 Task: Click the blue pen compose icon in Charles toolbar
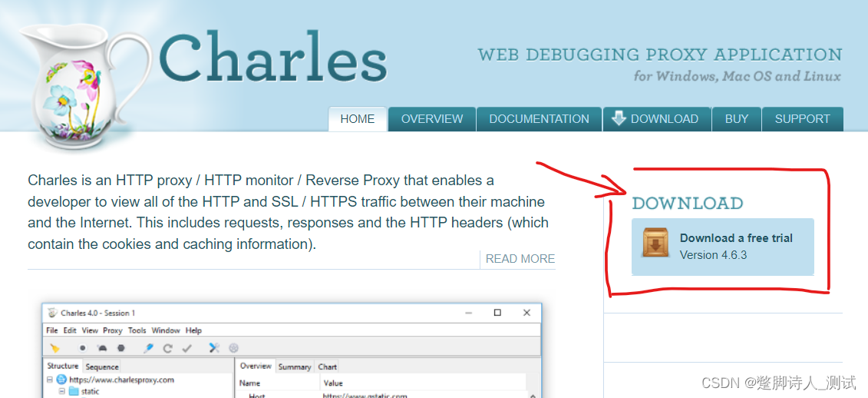(148, 348)
